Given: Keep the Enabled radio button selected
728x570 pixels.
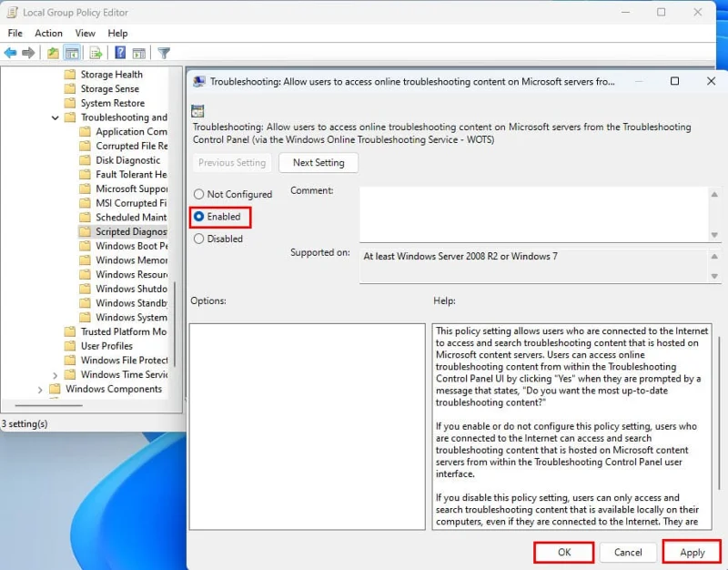Looking at the screenshot, I should 198,217.
